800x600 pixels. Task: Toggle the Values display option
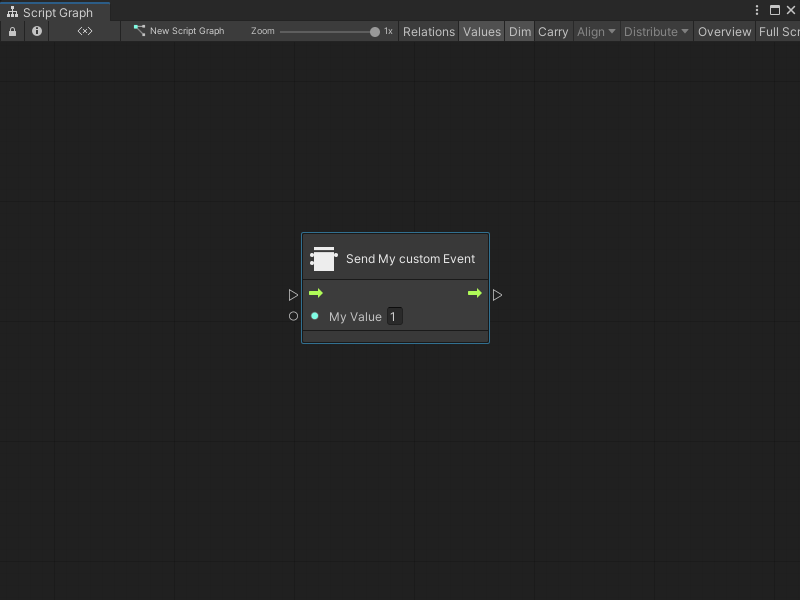point(481,31)
